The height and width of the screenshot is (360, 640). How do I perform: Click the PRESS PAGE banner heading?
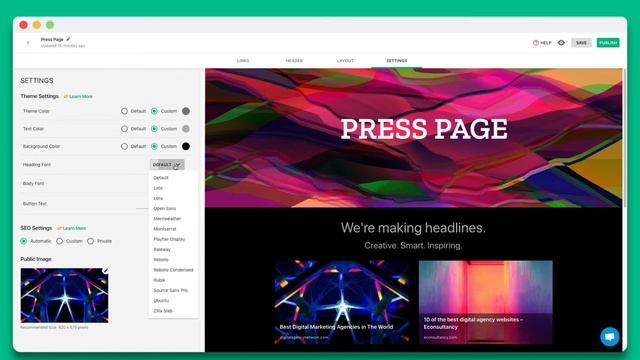[x=424, y=129]
